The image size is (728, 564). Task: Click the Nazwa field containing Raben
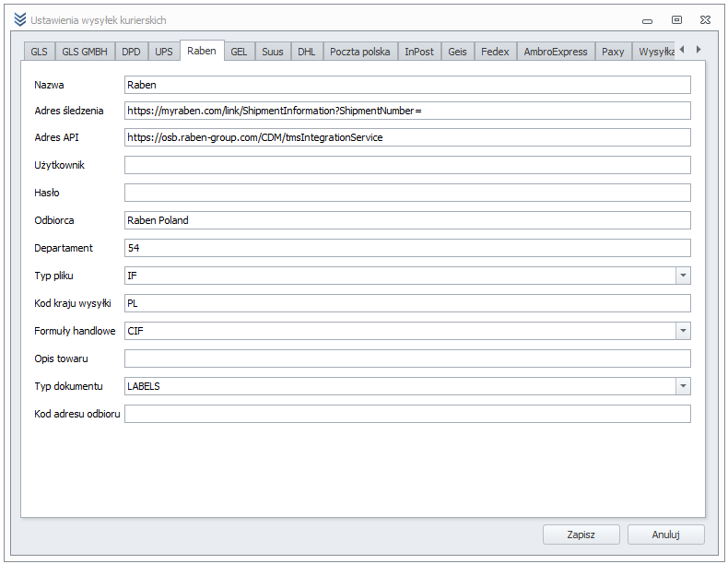(407, 85)
